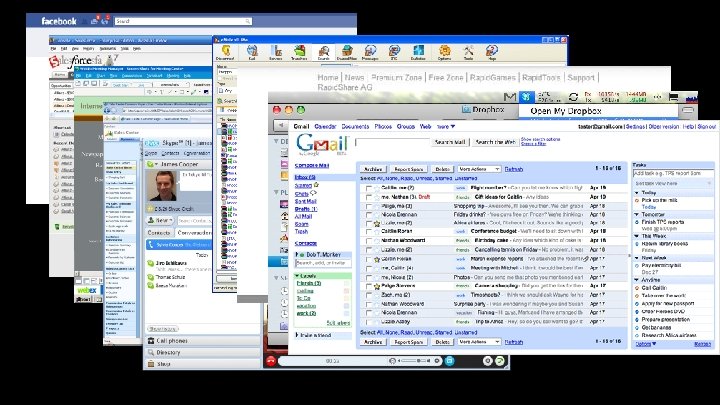Viewport: 720px width, 405px height.
Task: Open Call phones in Skype
Action: click(x=202, y=341)
